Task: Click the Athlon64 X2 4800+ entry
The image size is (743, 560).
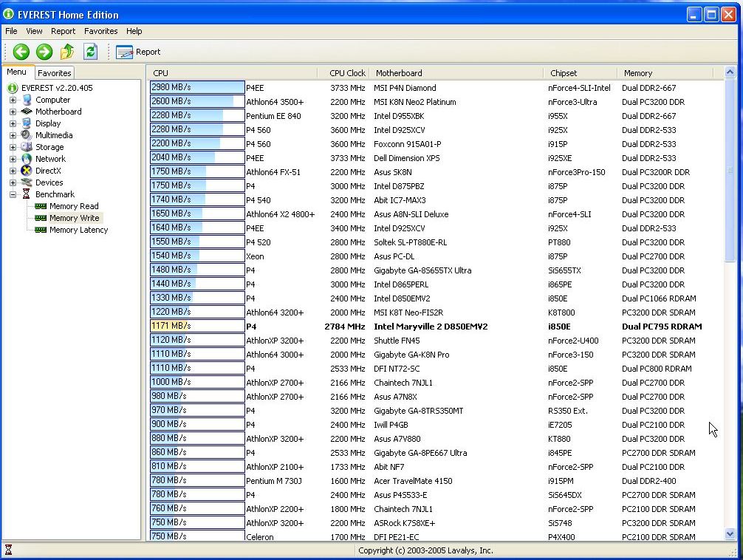Action: [281, 214]
